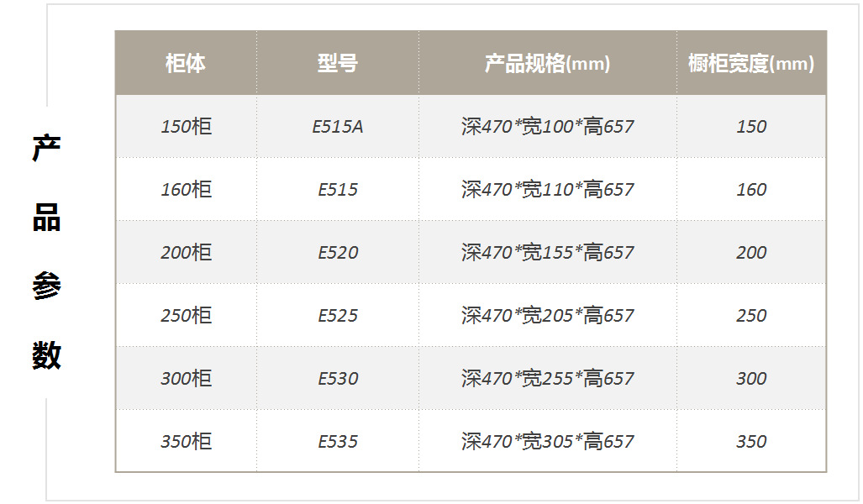Select model cell E515A
863x504 pixels.
point(338,127)
